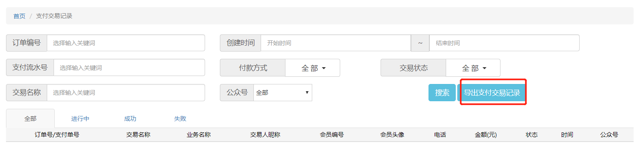Click the 订单号/支付单号 column header
This screenshot has height=160, width=644.
tap(57, 135)
